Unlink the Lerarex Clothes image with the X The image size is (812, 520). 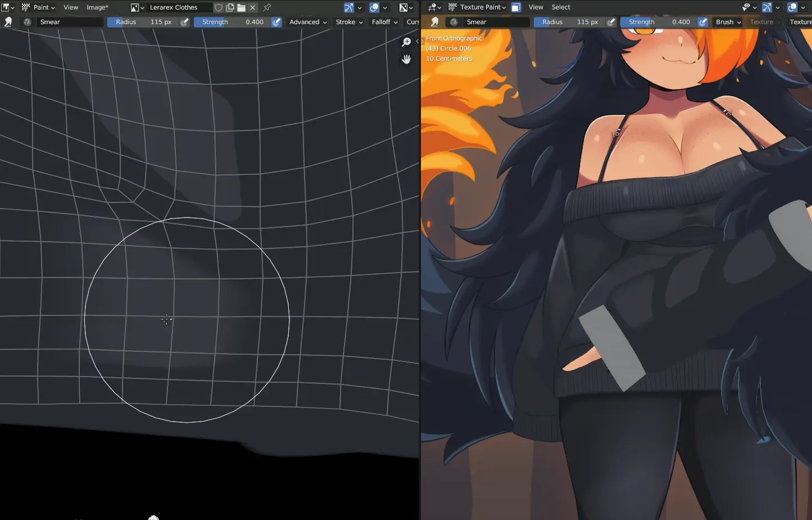click(x=253, y=7)
